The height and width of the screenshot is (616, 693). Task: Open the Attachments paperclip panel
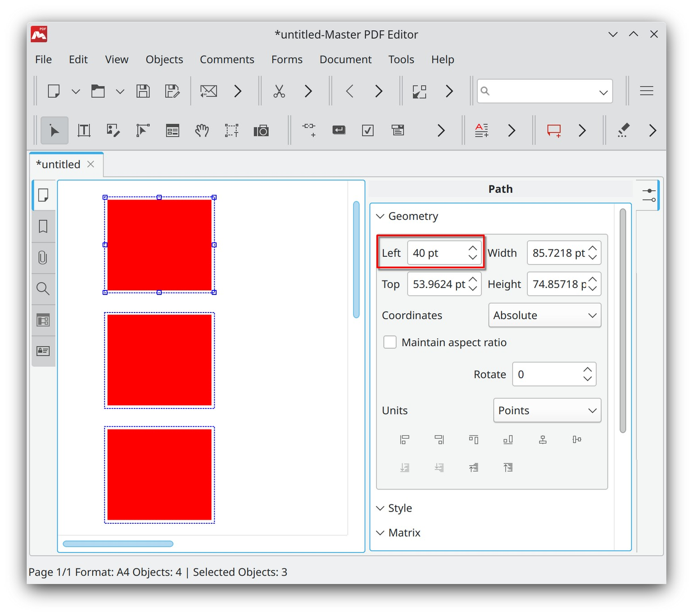click(43, 258)
